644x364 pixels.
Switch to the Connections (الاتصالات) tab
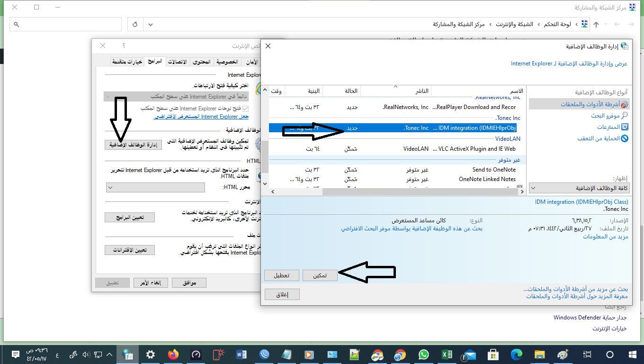click(178, 62)
